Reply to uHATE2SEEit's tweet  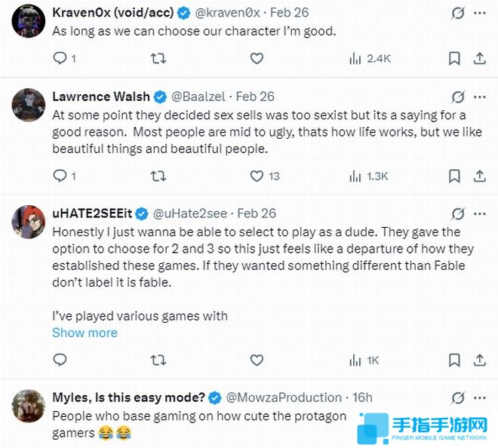point(60,361)
